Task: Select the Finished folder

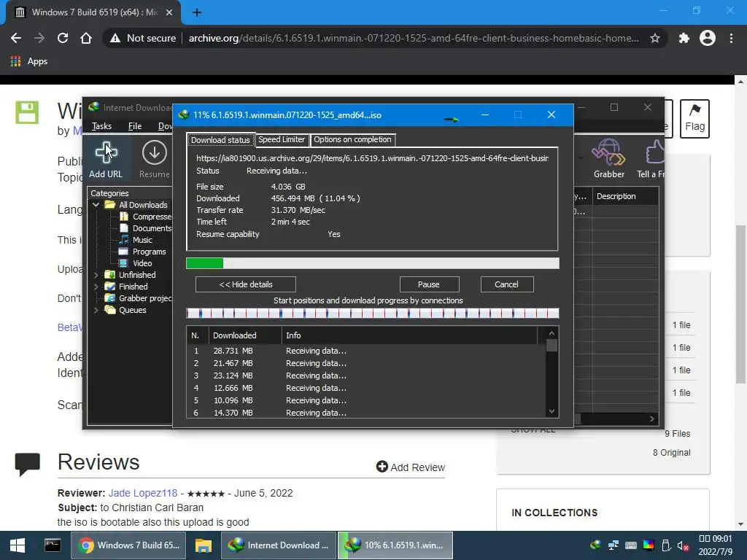Action: [133, 287]
